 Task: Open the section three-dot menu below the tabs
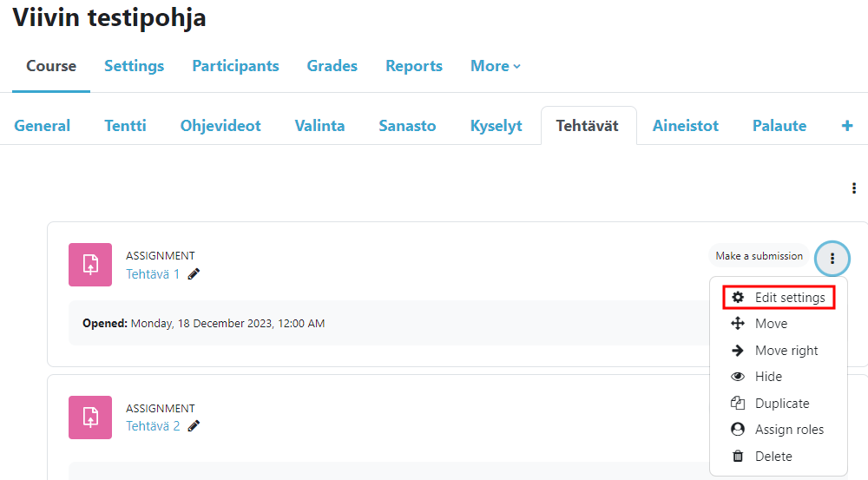pos(854,188)
